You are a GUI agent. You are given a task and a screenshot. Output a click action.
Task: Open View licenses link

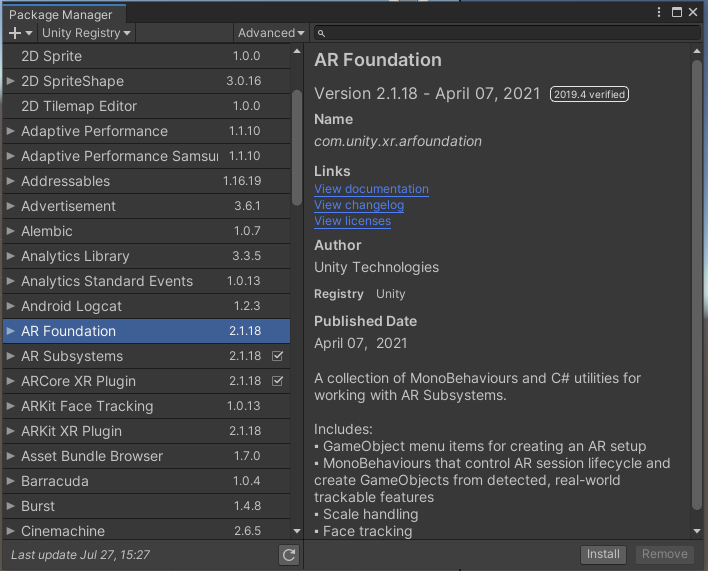pyautogui.click(x=352, y=221)
